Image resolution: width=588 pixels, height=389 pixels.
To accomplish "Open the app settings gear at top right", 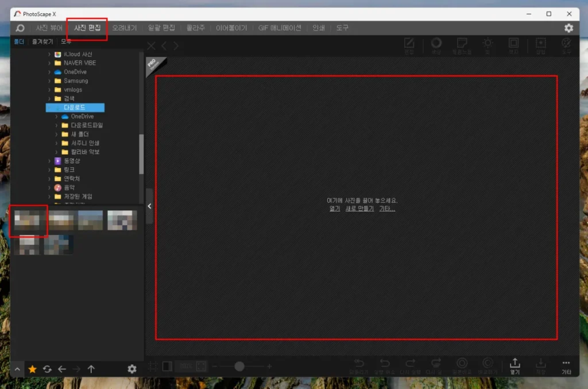I will point(568,28).
